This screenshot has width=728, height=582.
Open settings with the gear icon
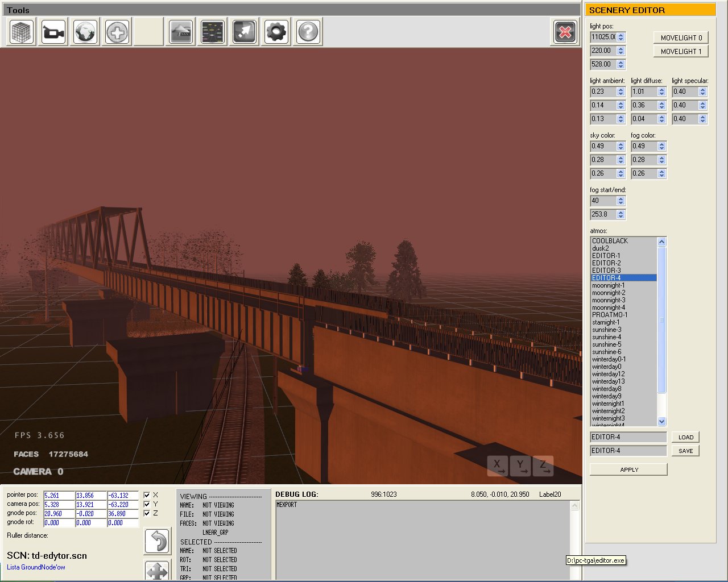[276, 32]
